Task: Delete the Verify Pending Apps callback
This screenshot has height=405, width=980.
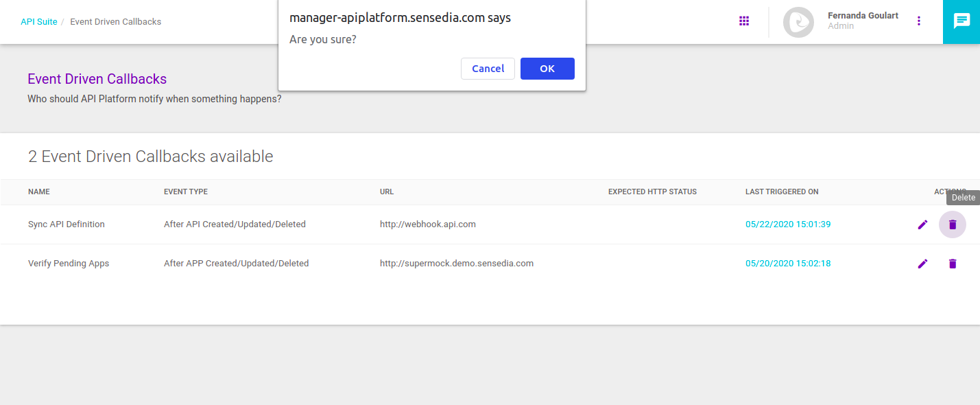Action: coord(953,264)
